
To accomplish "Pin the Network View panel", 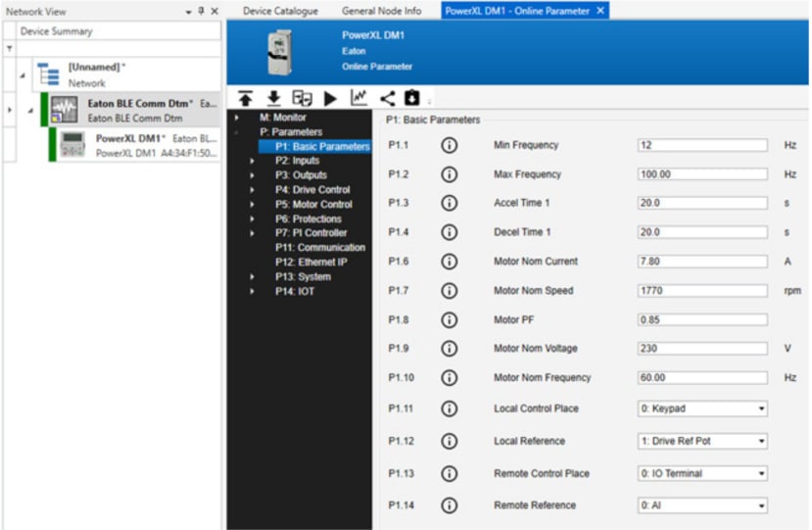I will [201, 11].
